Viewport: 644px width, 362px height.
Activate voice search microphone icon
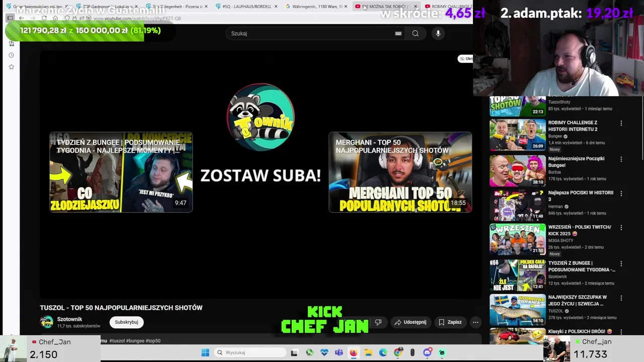pyautogui.click(x=438, y=33)
